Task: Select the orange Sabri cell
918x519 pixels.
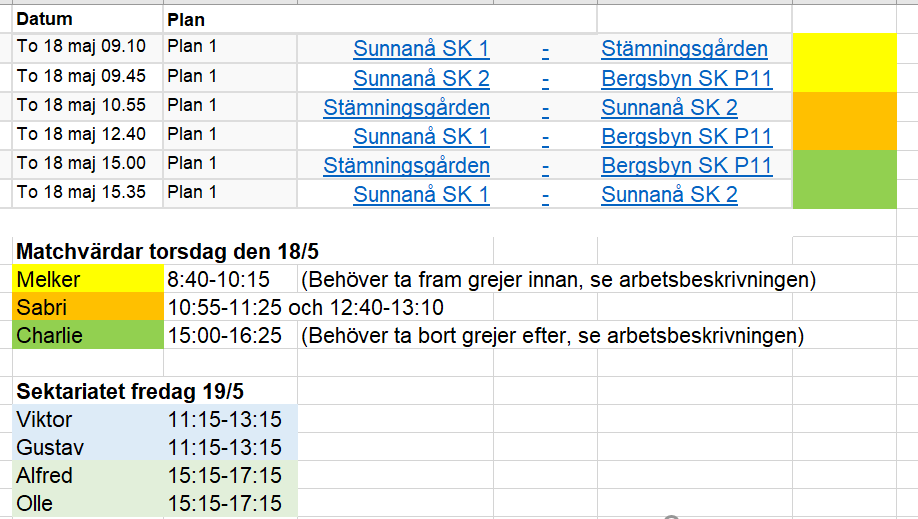Action: pos(88,307)
